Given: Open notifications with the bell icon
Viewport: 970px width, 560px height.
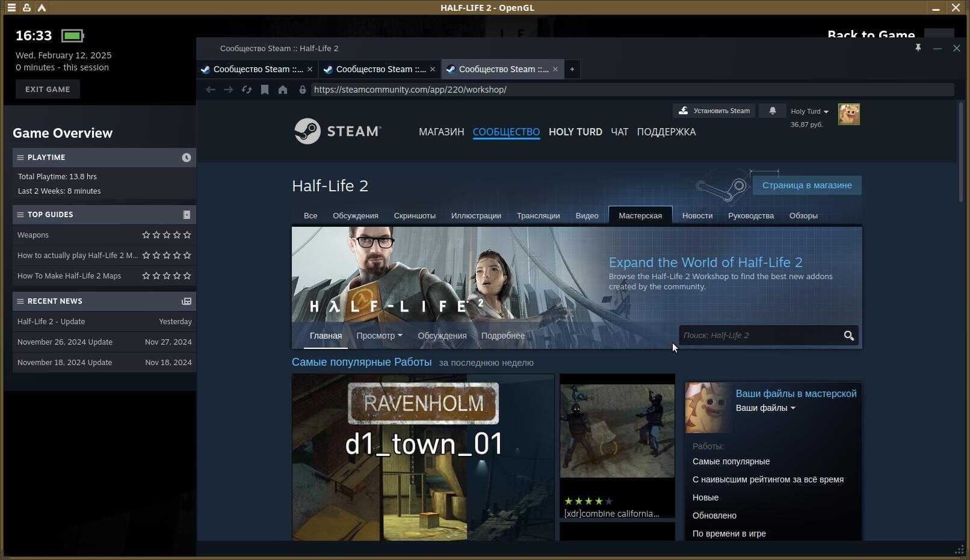Looking at the screenshot, I should pyautogui.click(x=773, y=111).
